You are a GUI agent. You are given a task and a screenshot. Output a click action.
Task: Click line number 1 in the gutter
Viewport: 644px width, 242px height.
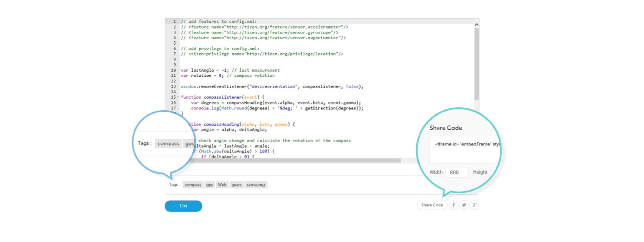(x=174, y=22)
